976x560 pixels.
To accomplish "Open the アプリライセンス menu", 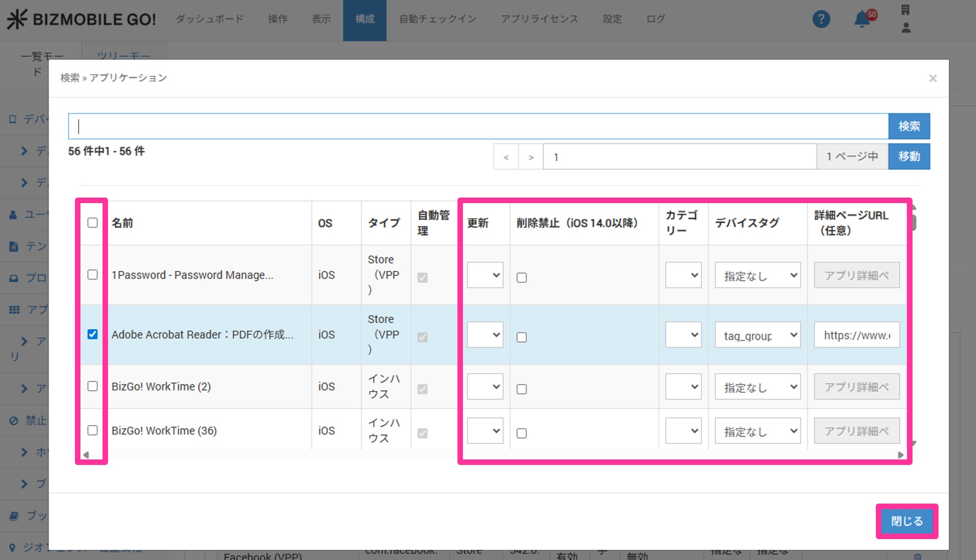I will point(539,19).
